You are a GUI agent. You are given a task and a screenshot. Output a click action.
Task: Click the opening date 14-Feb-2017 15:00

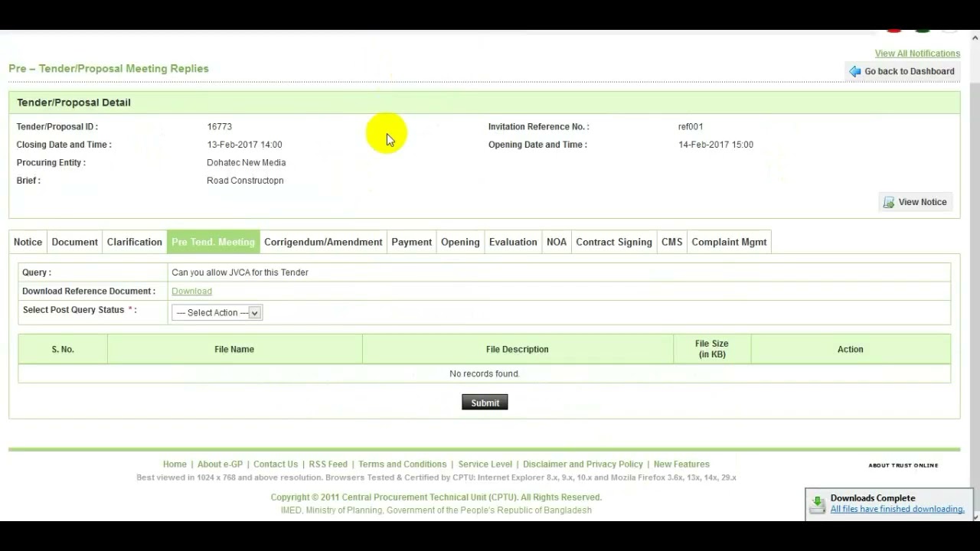[716, 145]
